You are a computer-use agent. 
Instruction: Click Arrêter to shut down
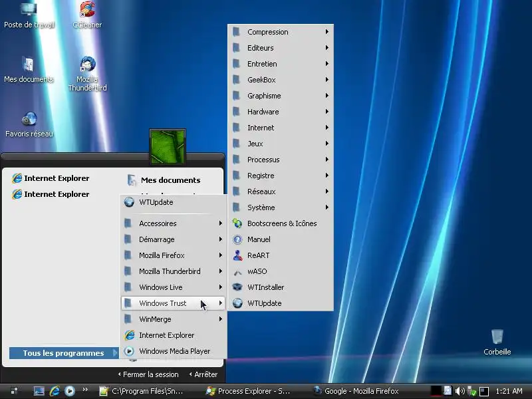coord(203,374)
